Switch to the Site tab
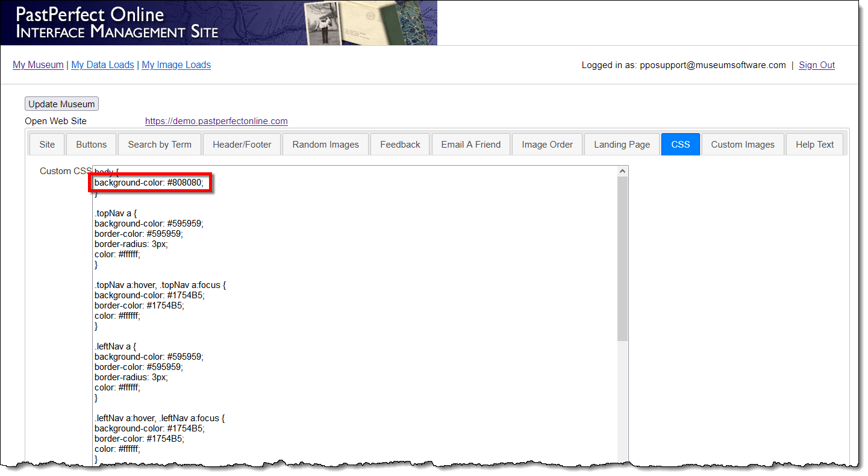Screen dimensions: 868x476 coord(47,145)
